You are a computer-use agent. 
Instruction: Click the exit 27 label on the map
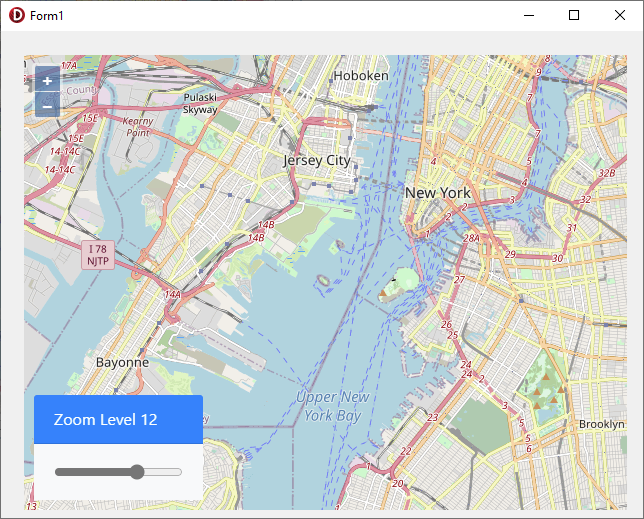pos(459,280)
